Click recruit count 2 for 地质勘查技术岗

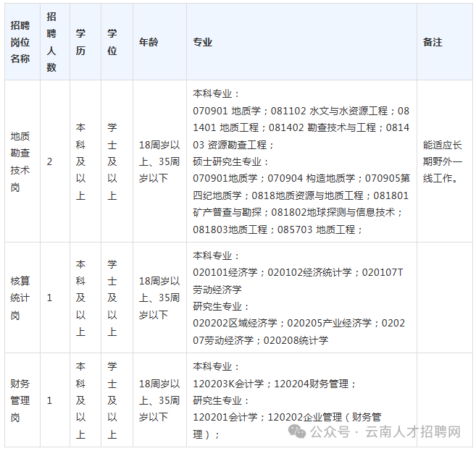55,161
